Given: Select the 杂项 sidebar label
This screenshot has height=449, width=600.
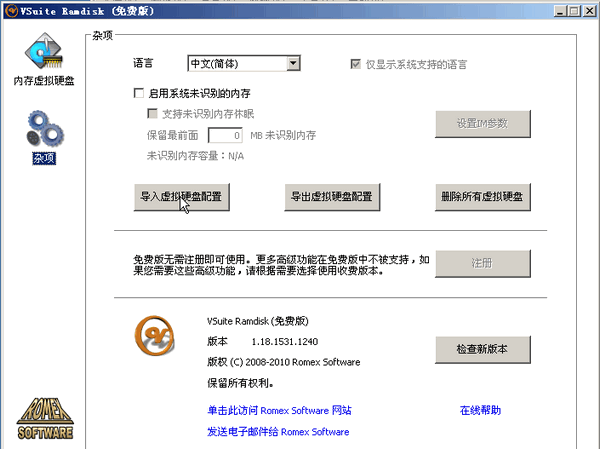Looking at the screenshot, I should [x=44, y=158].
